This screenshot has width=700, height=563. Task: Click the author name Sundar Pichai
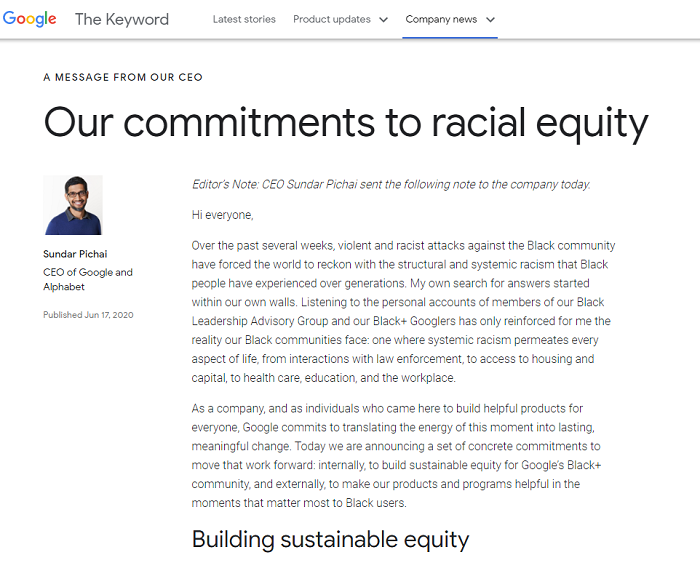[75, 254]
